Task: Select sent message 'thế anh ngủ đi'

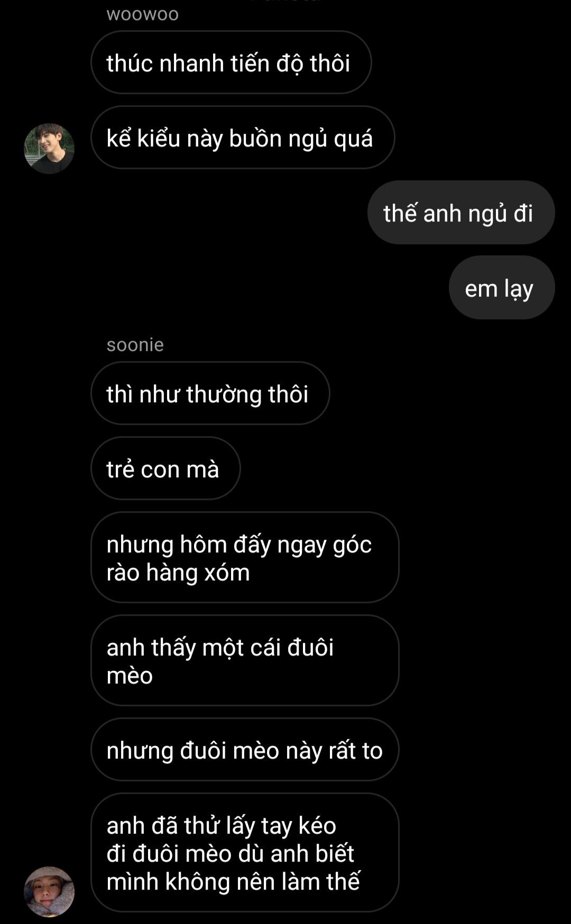Action: (x=461, y=212)
